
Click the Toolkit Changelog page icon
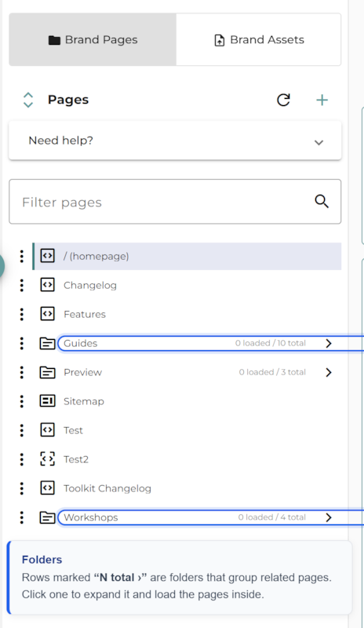(47, 488)
